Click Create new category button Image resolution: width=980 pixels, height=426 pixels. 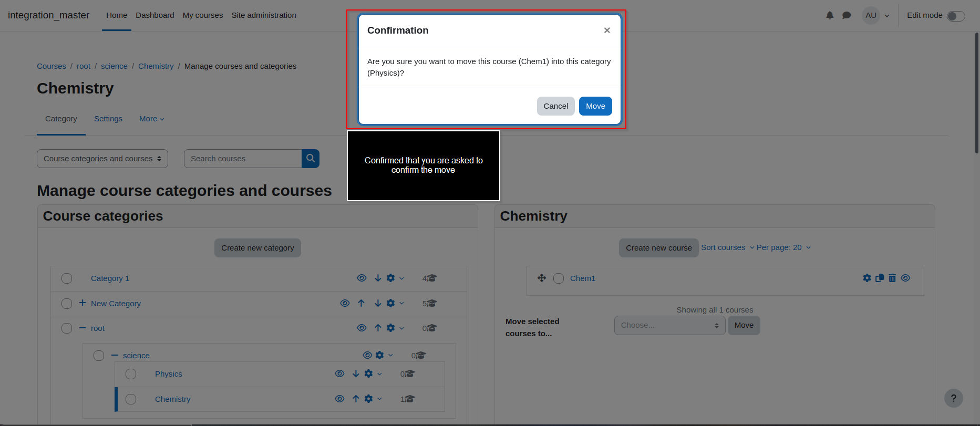(x=257, y=248)
